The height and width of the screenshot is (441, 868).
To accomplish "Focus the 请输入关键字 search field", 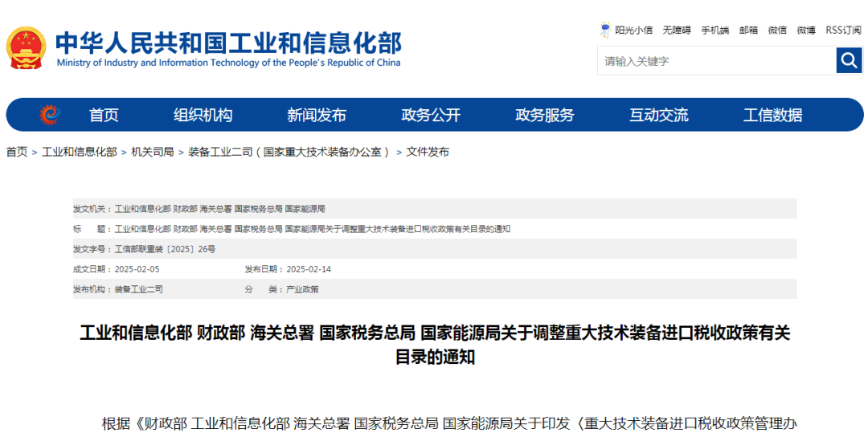I will pyautogui.click(x=717, y=60).
